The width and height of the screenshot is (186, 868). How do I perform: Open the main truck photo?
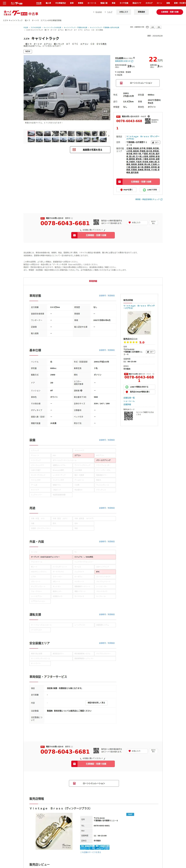(x=67, y=88)
